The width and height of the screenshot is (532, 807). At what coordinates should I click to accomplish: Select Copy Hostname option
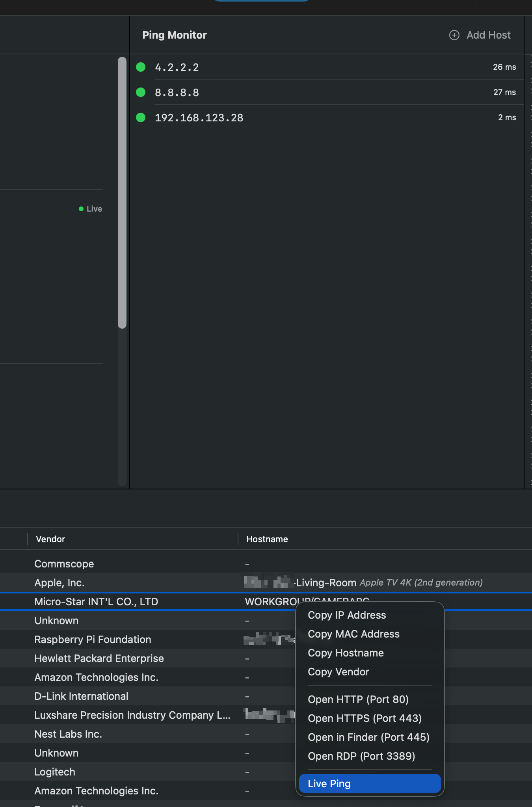point(346,653)
